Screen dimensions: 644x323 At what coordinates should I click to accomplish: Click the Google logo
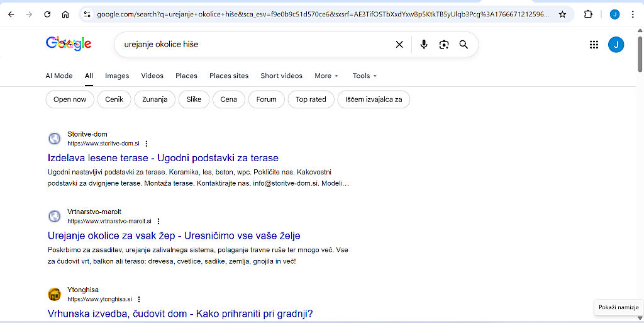[69, 43]
